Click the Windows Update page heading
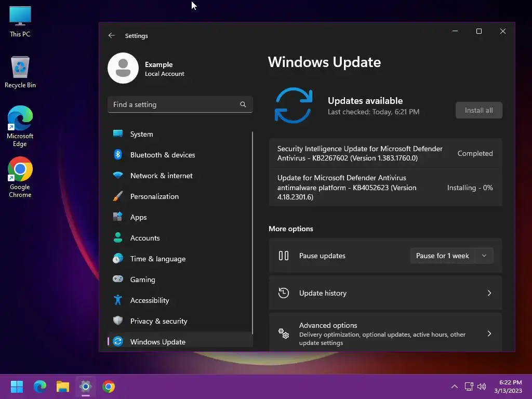This screenshot has width=532, height=399. 324,62
